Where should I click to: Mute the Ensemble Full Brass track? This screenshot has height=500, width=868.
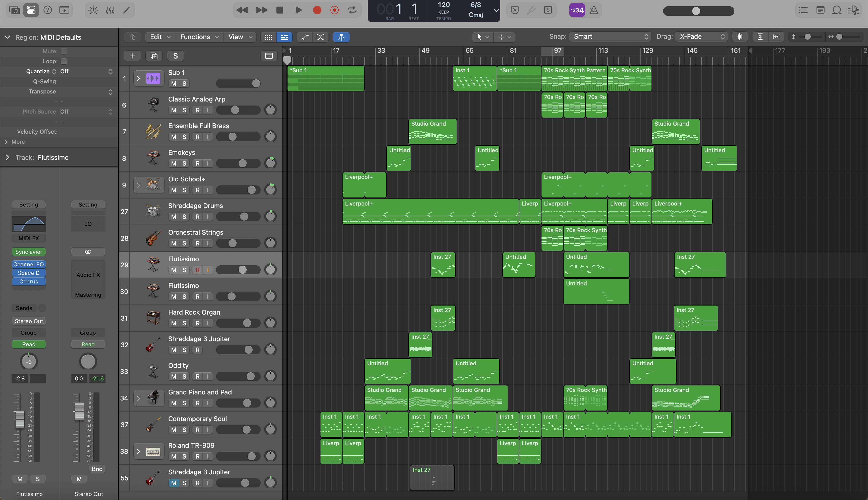pyautogui.click(x=174, y=137)
